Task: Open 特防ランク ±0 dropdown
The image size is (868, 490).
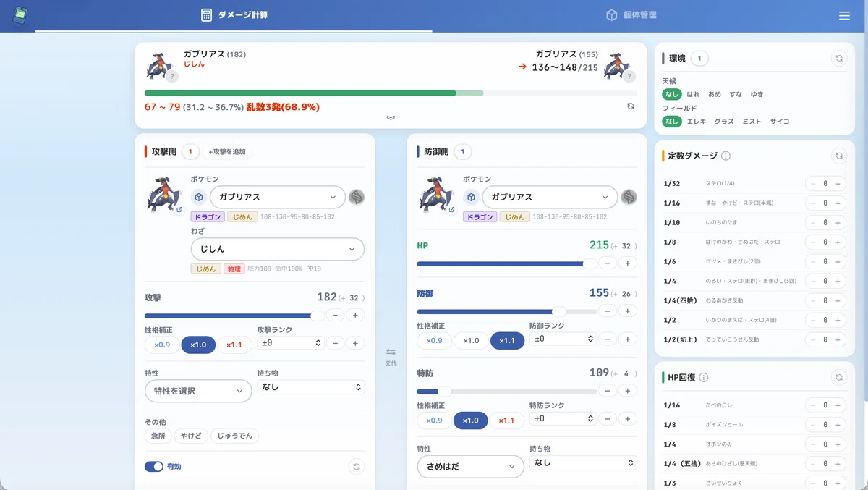Action: coord(563,418)
